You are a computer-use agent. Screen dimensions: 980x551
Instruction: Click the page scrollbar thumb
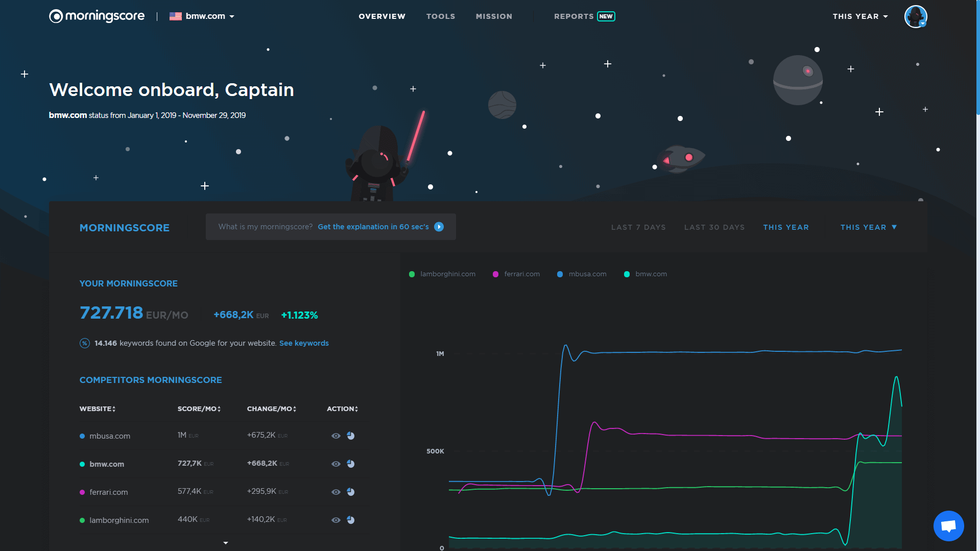point(977,57)
